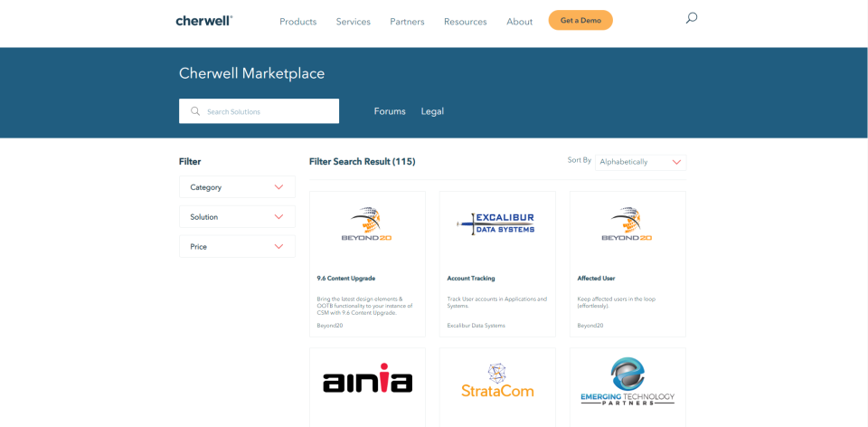Viewport: 868px width, 427px height.
Task: Expand the Solution filter
Action: 237,217
